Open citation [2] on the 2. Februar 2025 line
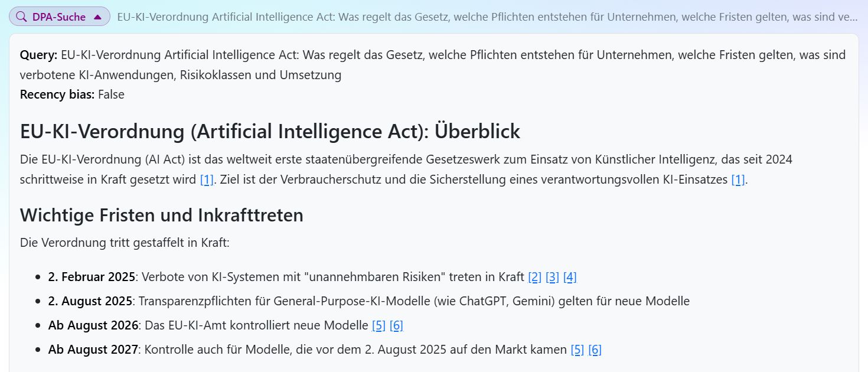The width and height of the screenshot is (868, 372). tap(534, 277)
